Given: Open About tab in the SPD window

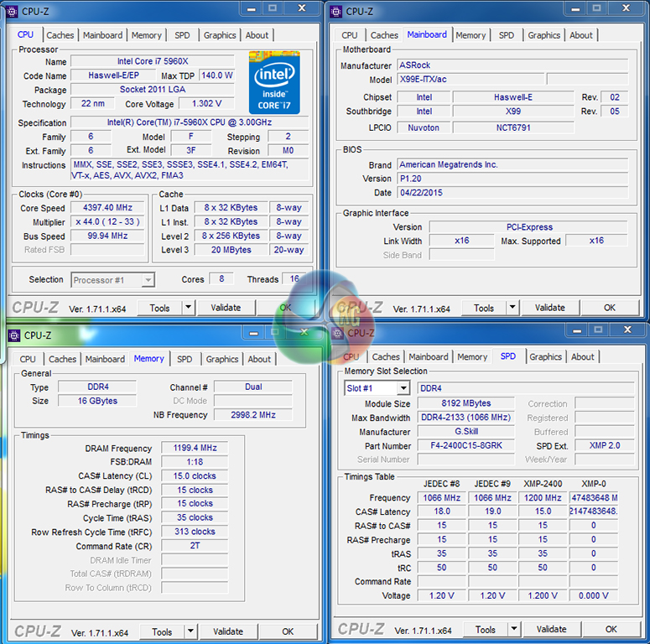Looking at the screenshot, I should [x=582, y=356].
